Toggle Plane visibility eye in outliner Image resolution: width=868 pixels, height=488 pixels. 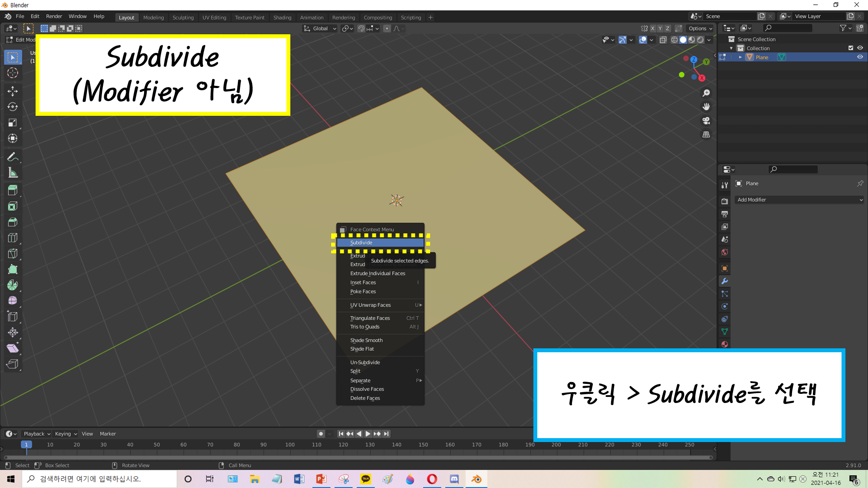(860, 57)
